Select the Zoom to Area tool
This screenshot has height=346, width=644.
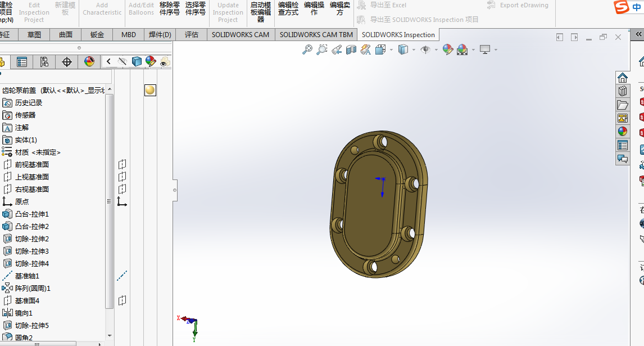322,50
